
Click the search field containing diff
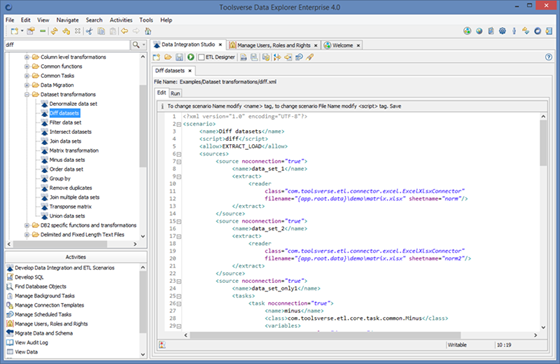[68, 45]
